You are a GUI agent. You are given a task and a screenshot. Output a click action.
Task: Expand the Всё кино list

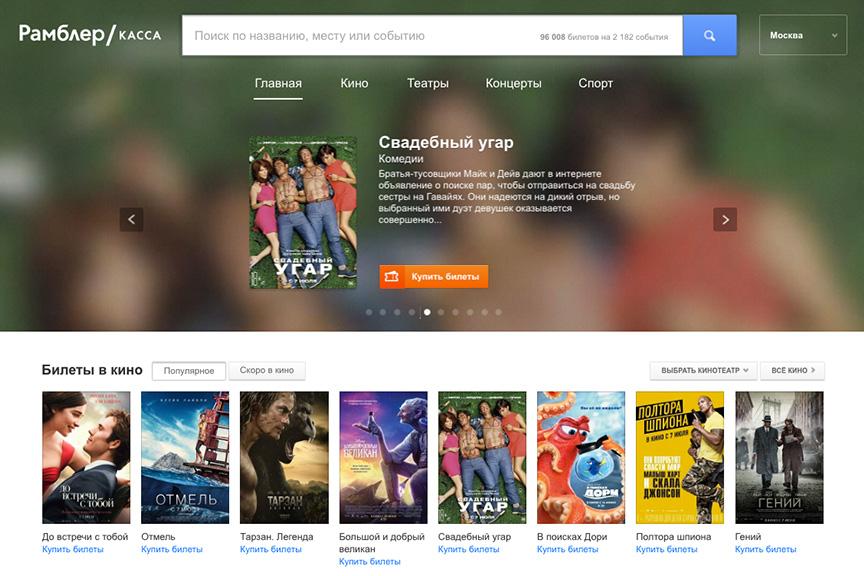tap(792, 371)
